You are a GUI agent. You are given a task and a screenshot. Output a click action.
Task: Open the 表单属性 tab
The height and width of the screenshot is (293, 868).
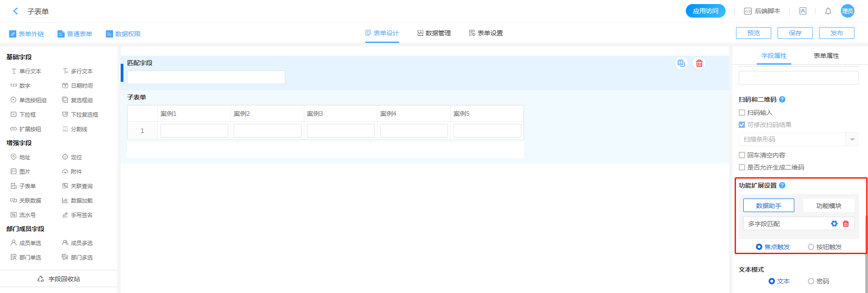[x=826, y=56]
